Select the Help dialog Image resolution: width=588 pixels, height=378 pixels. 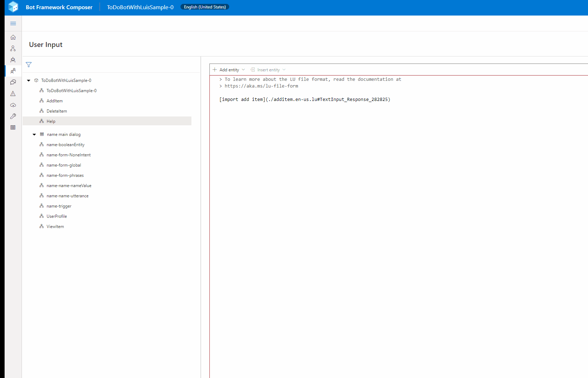click(107, 121)
